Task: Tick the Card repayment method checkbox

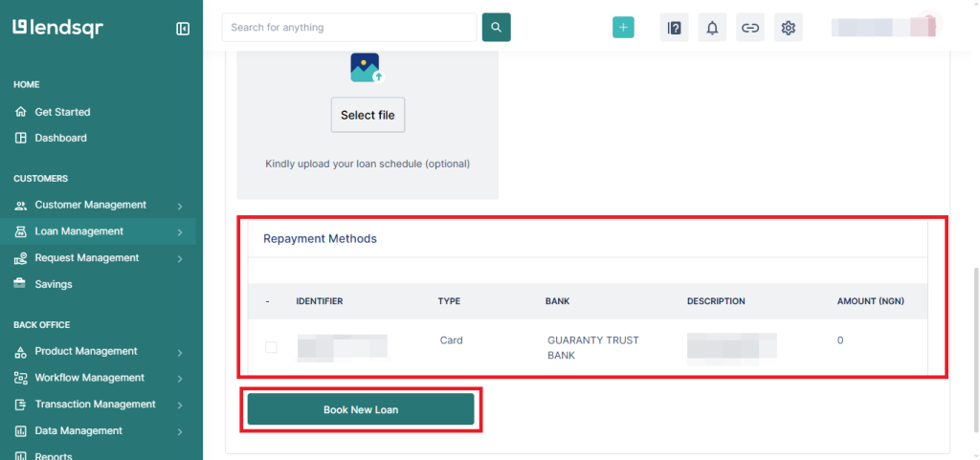Action: click(x=271, y=347)
